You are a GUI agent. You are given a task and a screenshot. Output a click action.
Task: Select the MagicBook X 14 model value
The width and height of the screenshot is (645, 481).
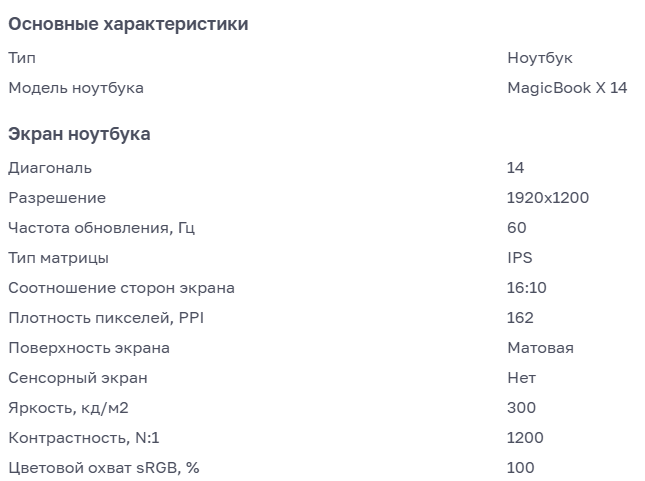(x=567, y=88)
